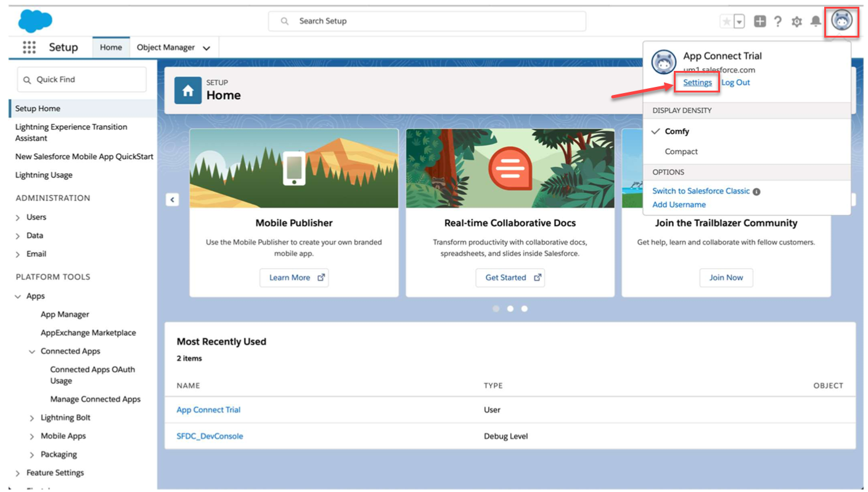Select Comfy display density
Viewport: 868px width, 492px height.
point(677,131)
